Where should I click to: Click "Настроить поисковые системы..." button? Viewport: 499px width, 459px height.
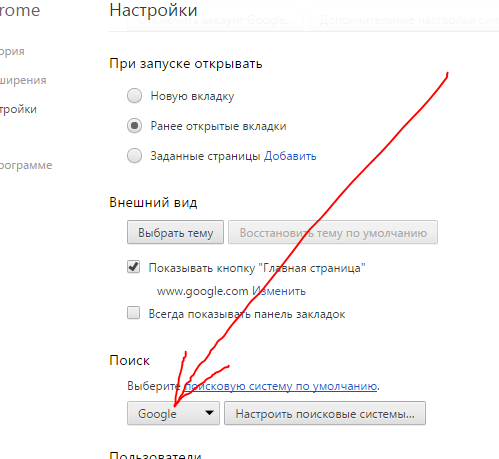pos(325,413)
